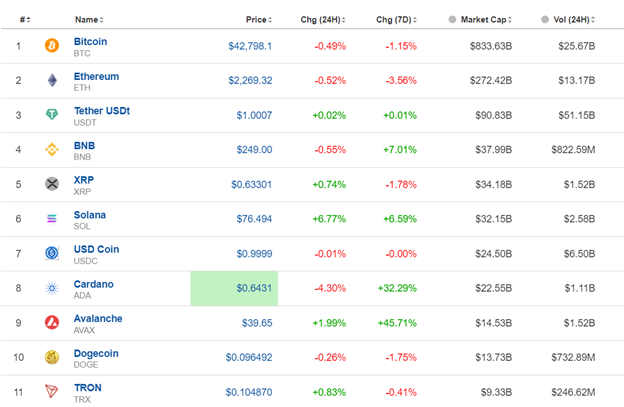Sort the table by Name column
The image size is (624, 407).
[x=89, y=19]
